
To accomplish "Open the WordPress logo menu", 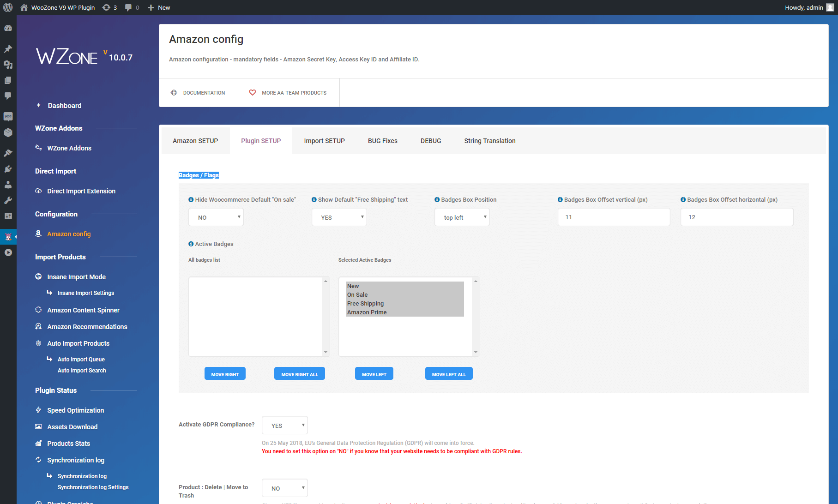I will 8,7.
